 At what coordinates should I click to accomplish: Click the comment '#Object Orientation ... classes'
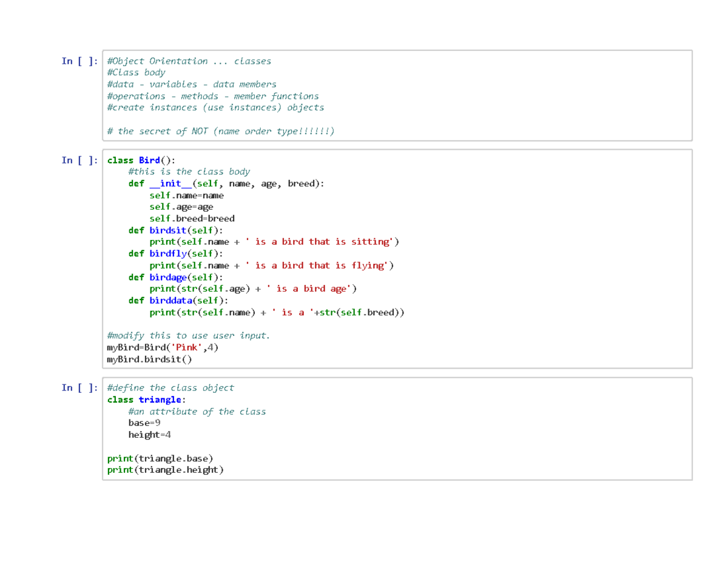tap(188, 61)
